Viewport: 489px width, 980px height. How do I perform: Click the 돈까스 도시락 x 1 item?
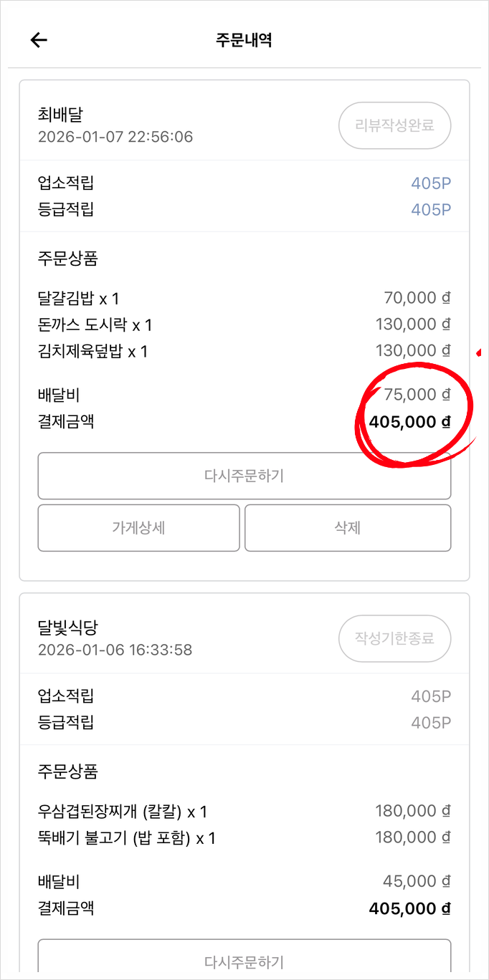point(95,325)
